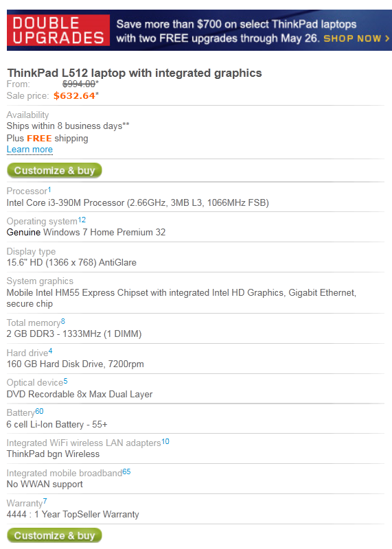The width and height of the screenshot is (392, 549).
Task: Click the 1 Year TopSeller Warranty text
Action: 87,514
